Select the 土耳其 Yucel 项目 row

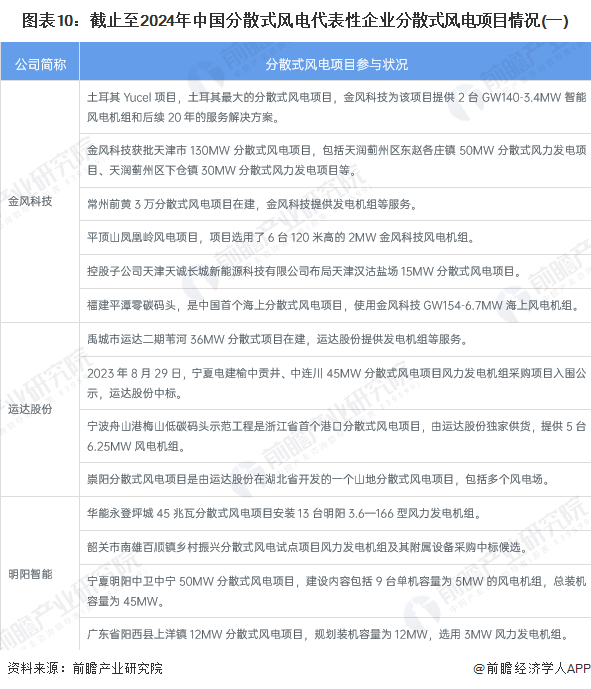pos(336,107)
